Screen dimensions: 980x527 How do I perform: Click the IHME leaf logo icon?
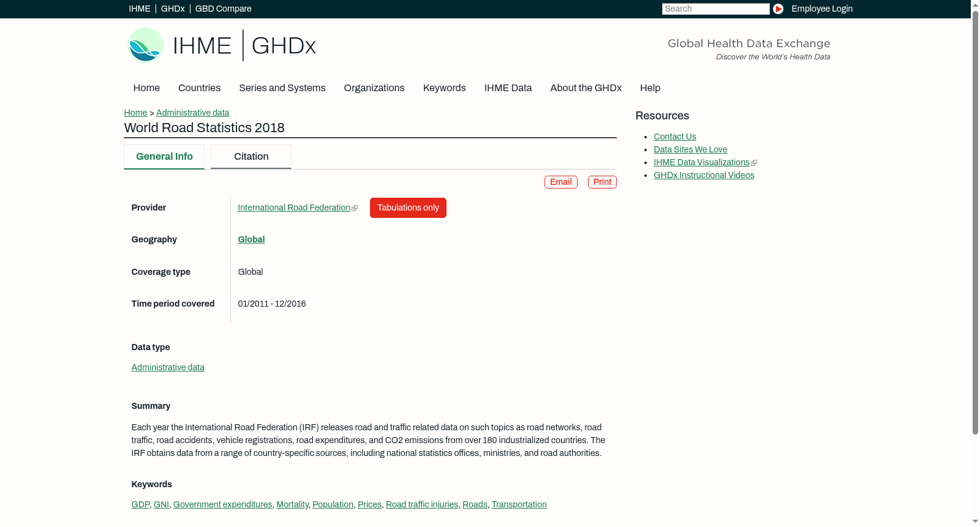[145, 45]
